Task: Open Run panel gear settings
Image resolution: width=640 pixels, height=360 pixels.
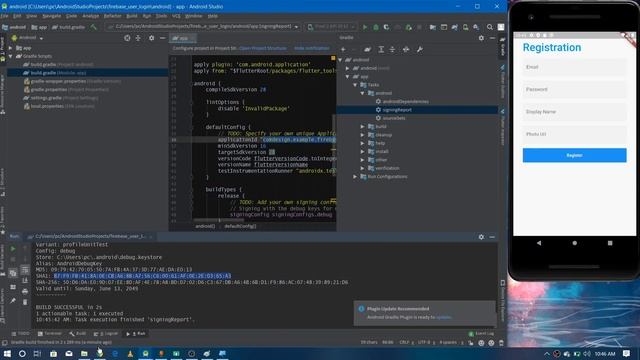Action: point(481,237)
